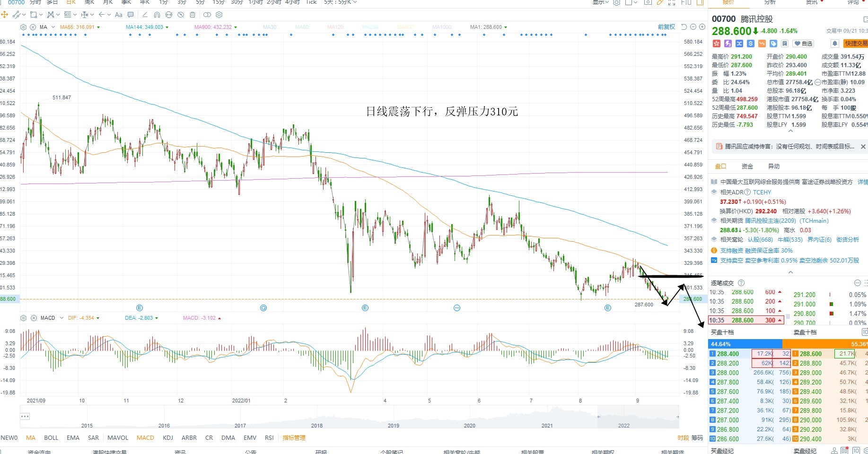
Task: Zoom out chart with minus circle
Action: (x=693, y=27)
